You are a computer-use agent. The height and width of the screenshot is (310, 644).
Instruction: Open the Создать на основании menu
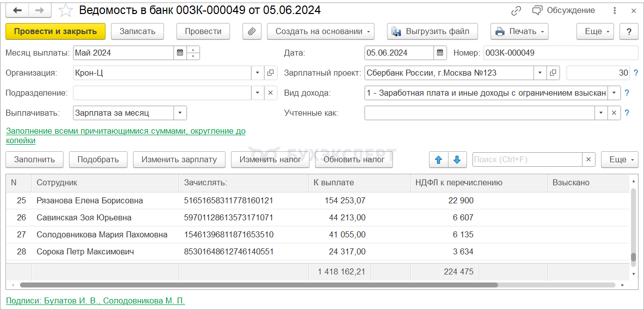click(320, 31)
